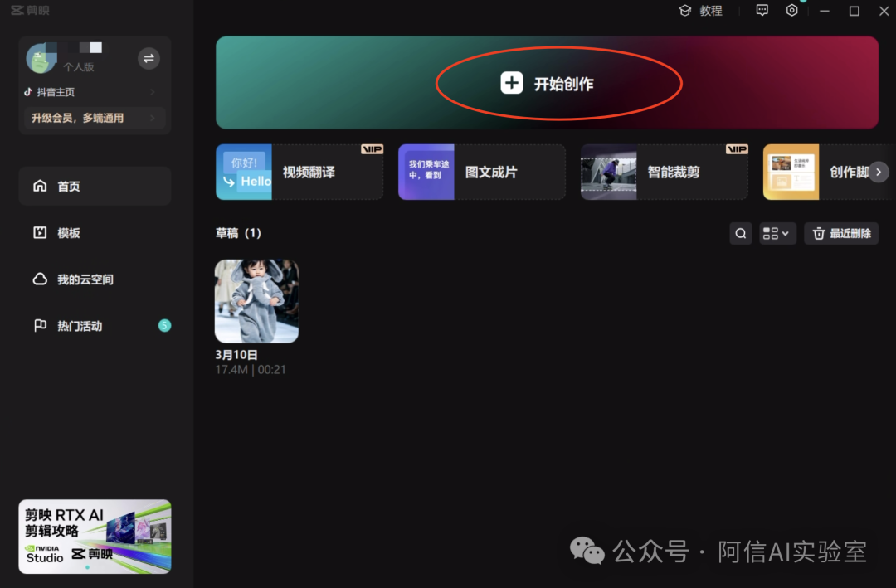
Task: Click the cloud icon beside 我的云空间
Action: tap(40, 279)
